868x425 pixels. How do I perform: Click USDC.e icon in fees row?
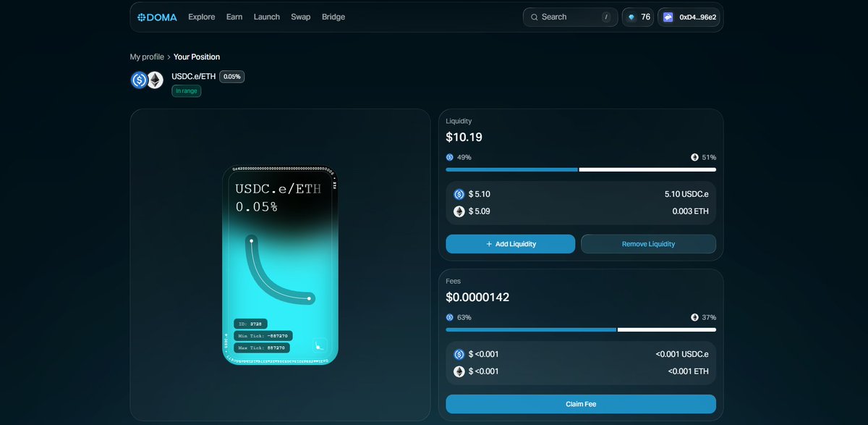(459, 354)
